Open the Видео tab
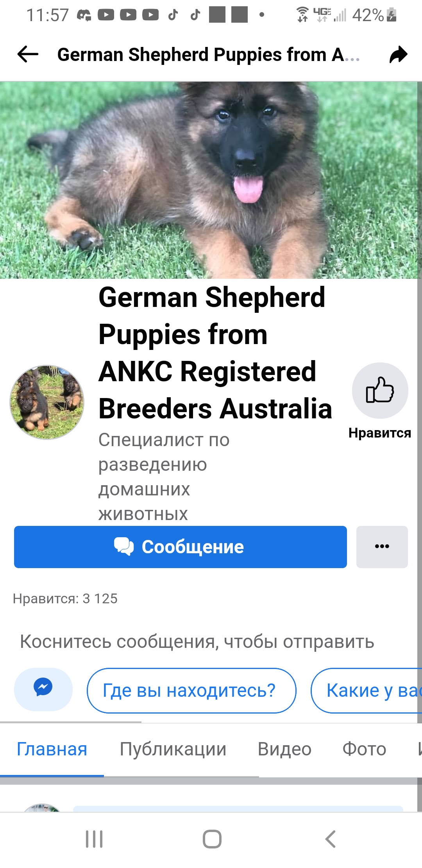The image size is (422, 868). (x=284, y=749)
